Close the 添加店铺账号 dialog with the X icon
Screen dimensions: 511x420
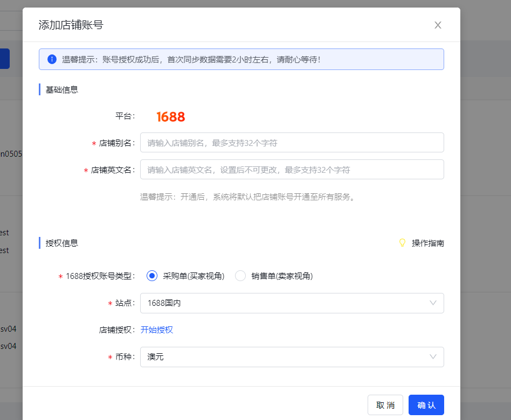click(438, 25)
